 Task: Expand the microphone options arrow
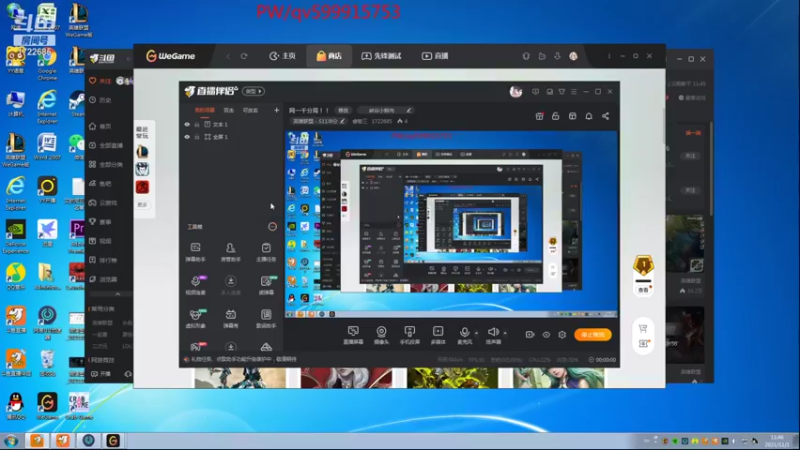[x=477, y=333]
